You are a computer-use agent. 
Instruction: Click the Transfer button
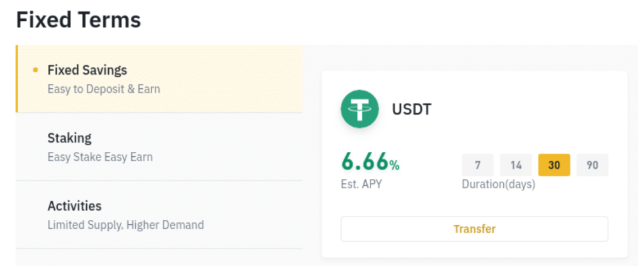click(x=474, y=229)
